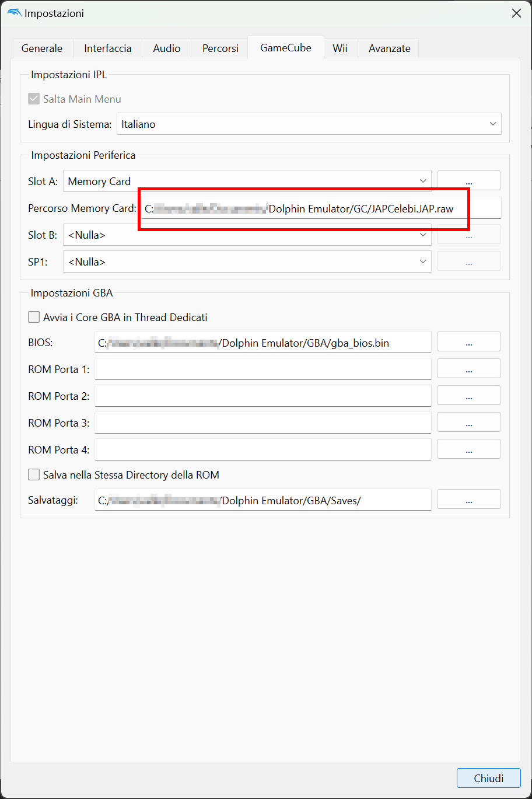Click the Impostazioni GBA group label
This screenshot has height=799, width=532.
(x=72, y=293)
